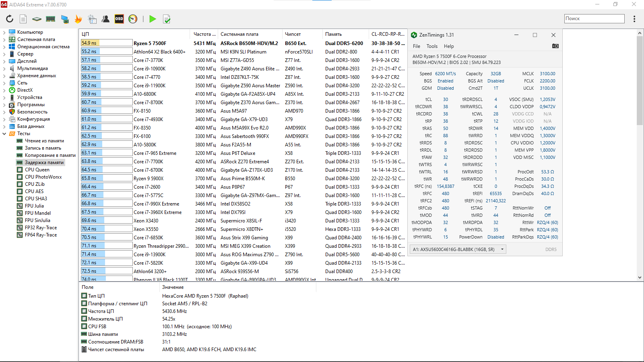Select the FP64 Ray-Trace benchmark
This screenshot has height=362, width=644.
click(41, 235)
